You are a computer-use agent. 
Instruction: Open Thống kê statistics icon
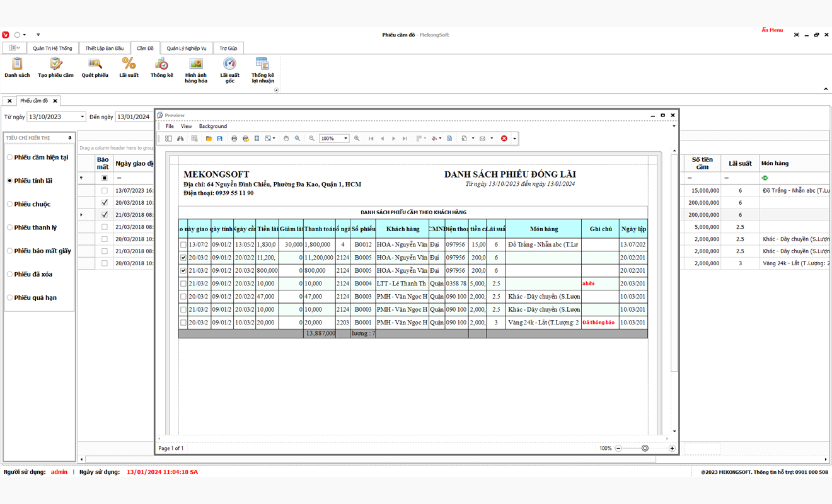[x=161, y=67]
